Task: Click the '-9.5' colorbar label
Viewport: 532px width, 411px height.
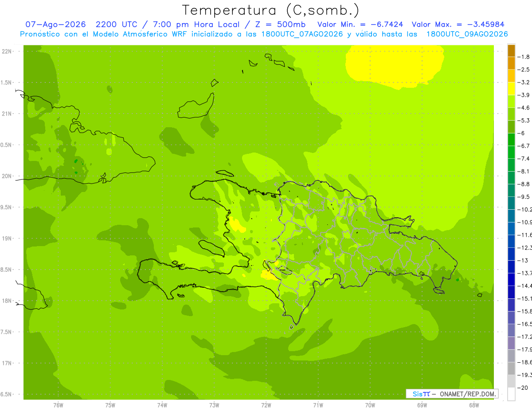Action: coord(524,197)
